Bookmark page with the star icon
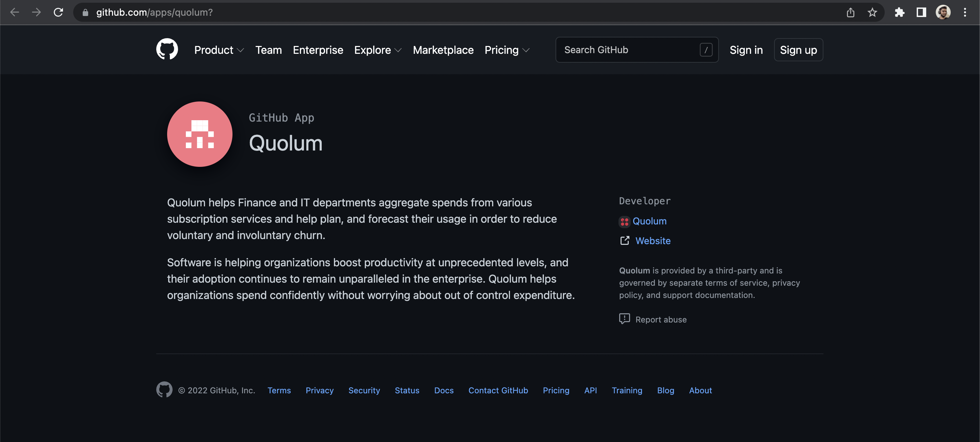 872,12
